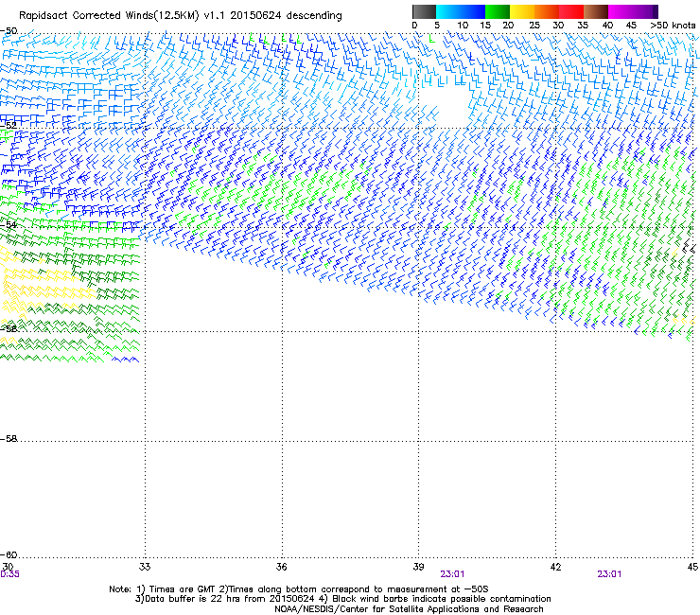Click the '39' longitude label
The width and height of the screenshot is (700, 615).
(x=418, y=567)
